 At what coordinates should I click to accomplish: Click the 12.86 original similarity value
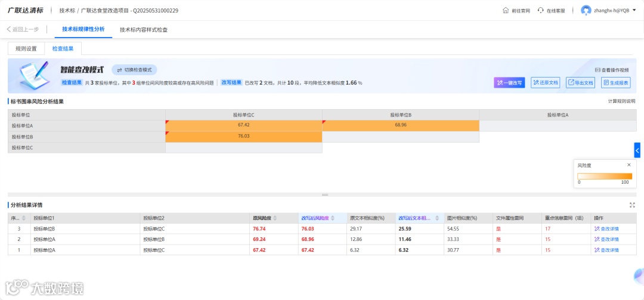355,239
